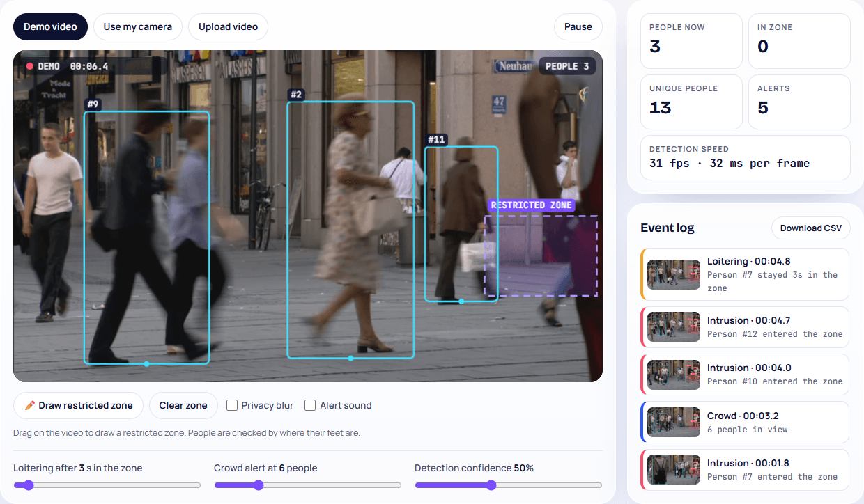Image resolution: width=864 pixels, height=504 pixels.
Task: Click the In Zone stat card
Action: coord(799,41)
